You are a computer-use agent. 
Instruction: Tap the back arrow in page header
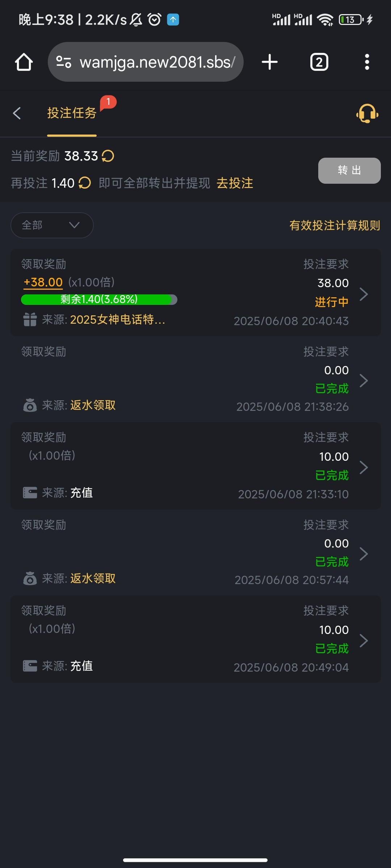click(17, 113)
